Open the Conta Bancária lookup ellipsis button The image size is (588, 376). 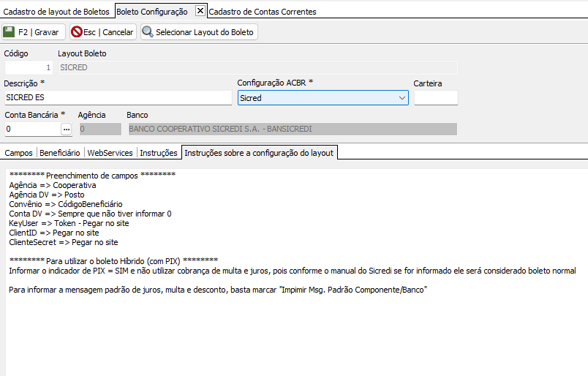coord(67,129)
